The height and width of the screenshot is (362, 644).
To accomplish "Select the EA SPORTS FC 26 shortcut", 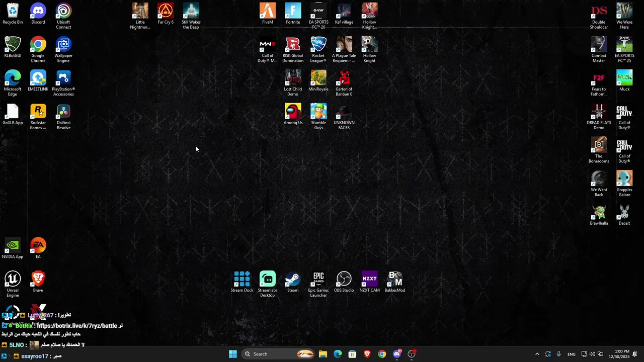I will click(318, 16).
